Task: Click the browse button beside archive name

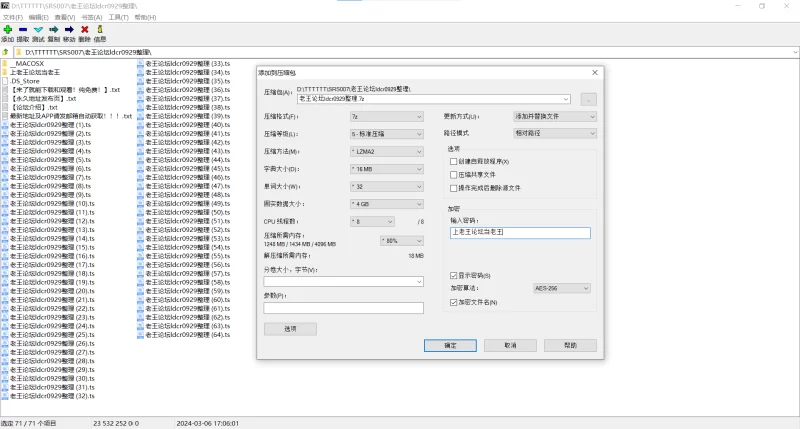Action: tap(588, 99)
